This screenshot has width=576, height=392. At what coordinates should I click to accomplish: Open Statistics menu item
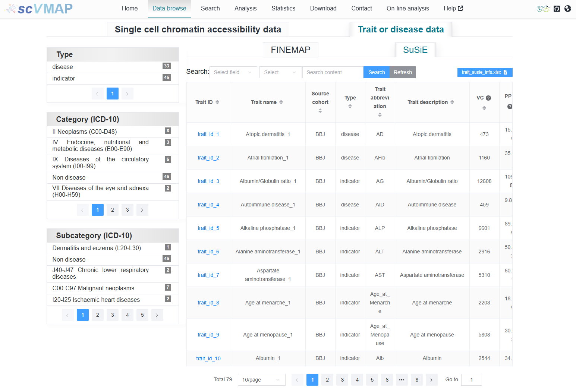coord(283,9)
